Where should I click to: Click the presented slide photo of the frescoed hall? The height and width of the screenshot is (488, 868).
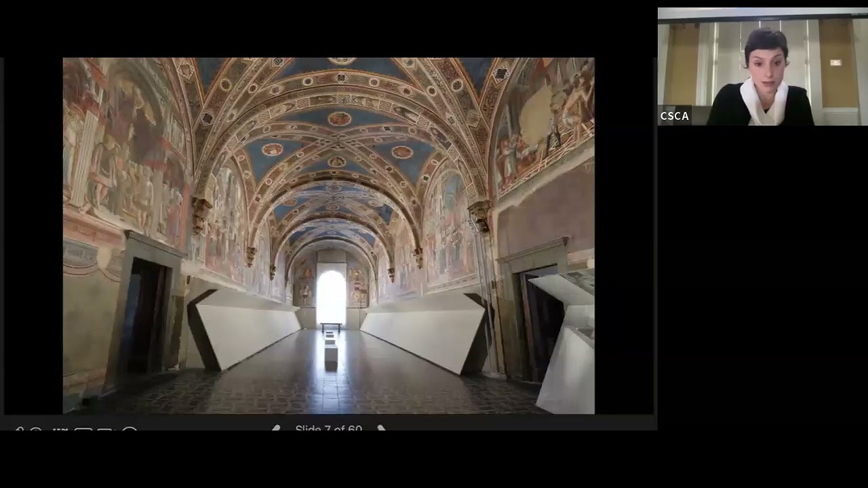tap(329, 235)
